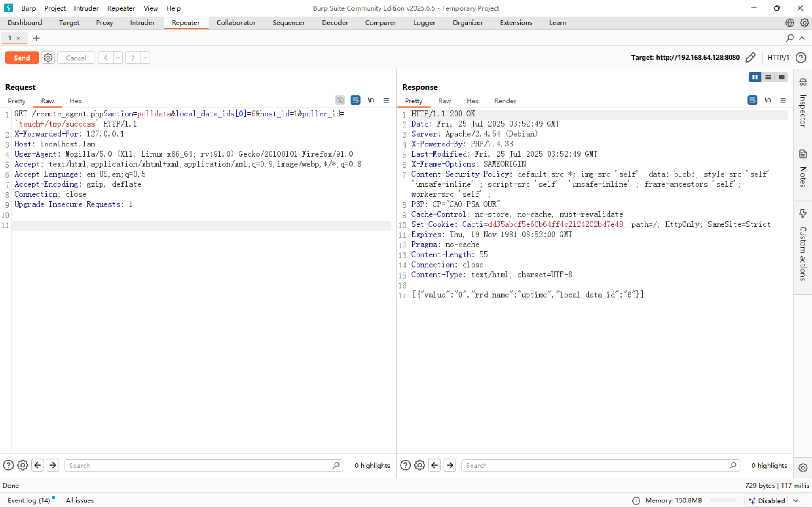The height and width of the screenshot is (508, 812).
Task: Switch to the Logger tab
Action: (x=424, y=23)
